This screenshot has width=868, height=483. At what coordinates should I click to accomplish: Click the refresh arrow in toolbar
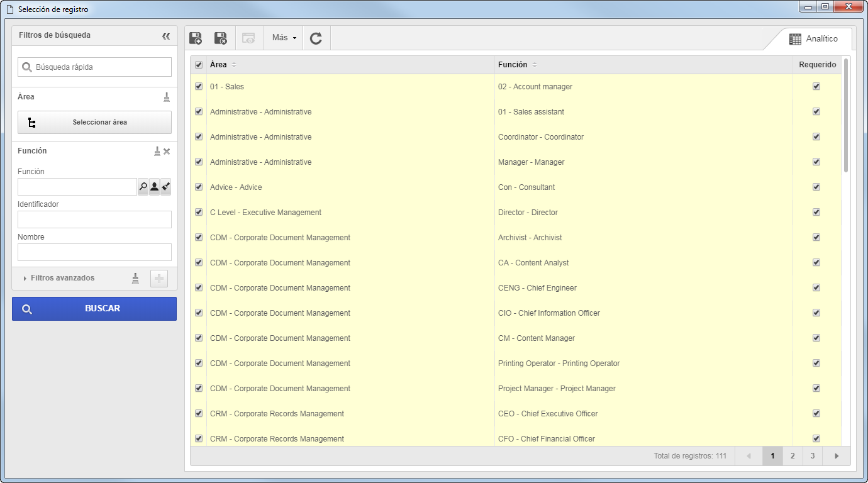click(316, 38)
